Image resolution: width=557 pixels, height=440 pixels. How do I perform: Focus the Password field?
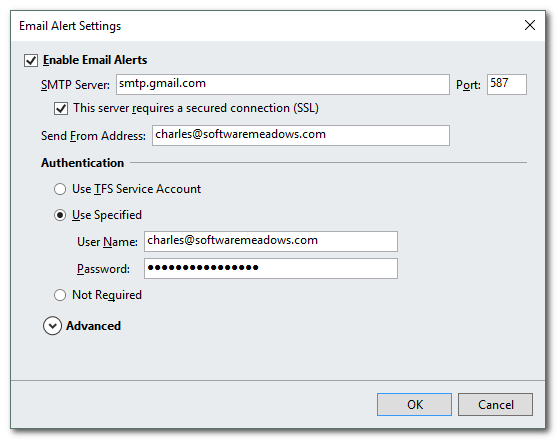coord(271,268)
